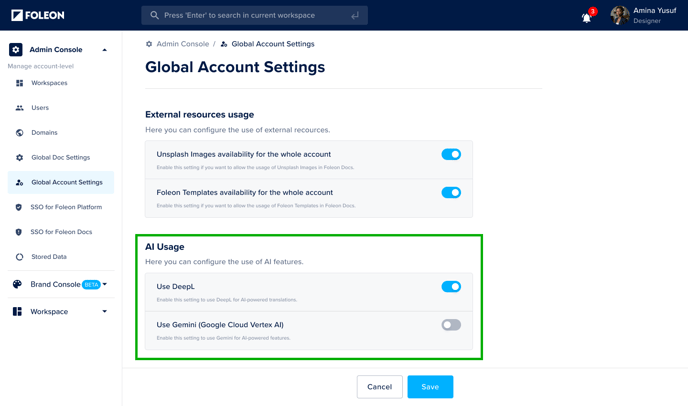Click the red notification count badge

[x=593, y=11]
